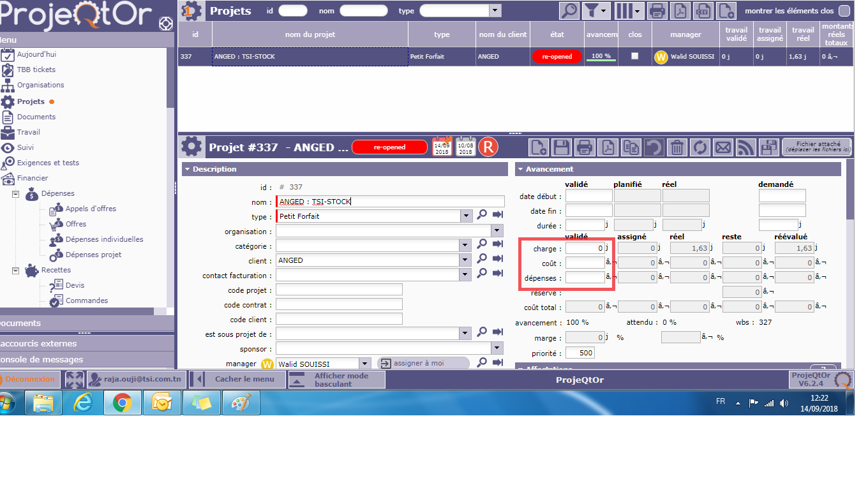Open contact facturation search magnifier
Viewport: 868px width, 490px height.
pos(483,273)
